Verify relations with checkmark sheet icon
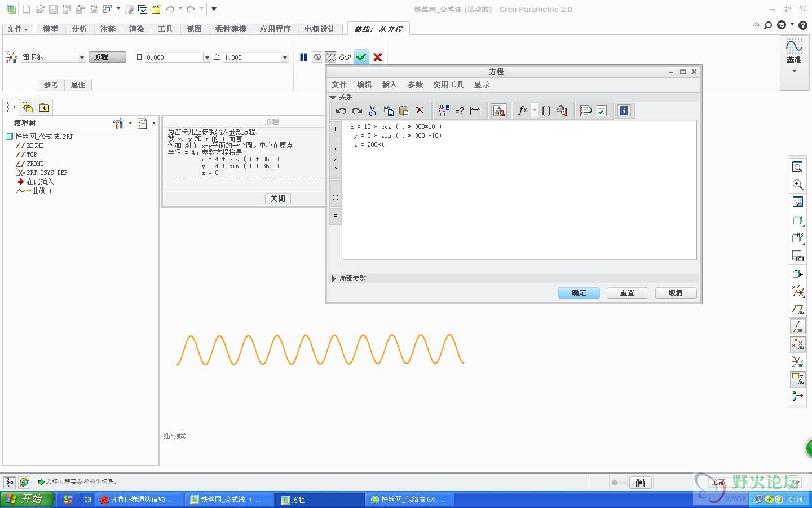The height and width of the screenshot is (508, 812). pos(602,111)
